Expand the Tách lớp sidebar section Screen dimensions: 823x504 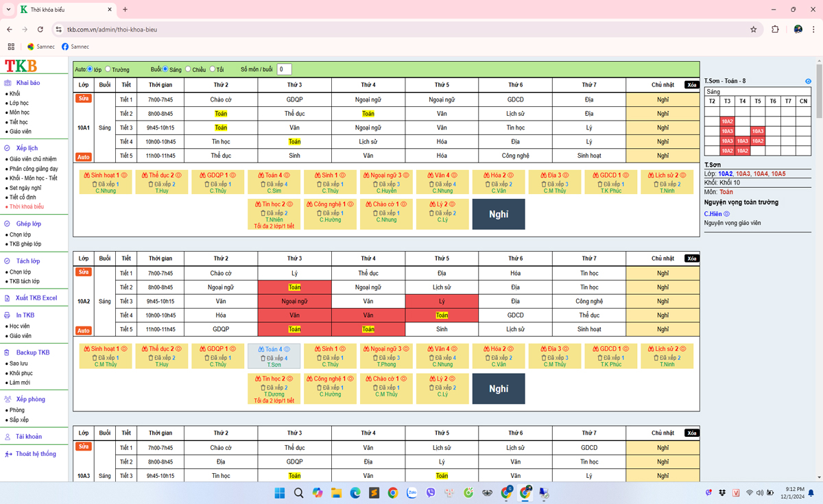click(x=28, y=261)
